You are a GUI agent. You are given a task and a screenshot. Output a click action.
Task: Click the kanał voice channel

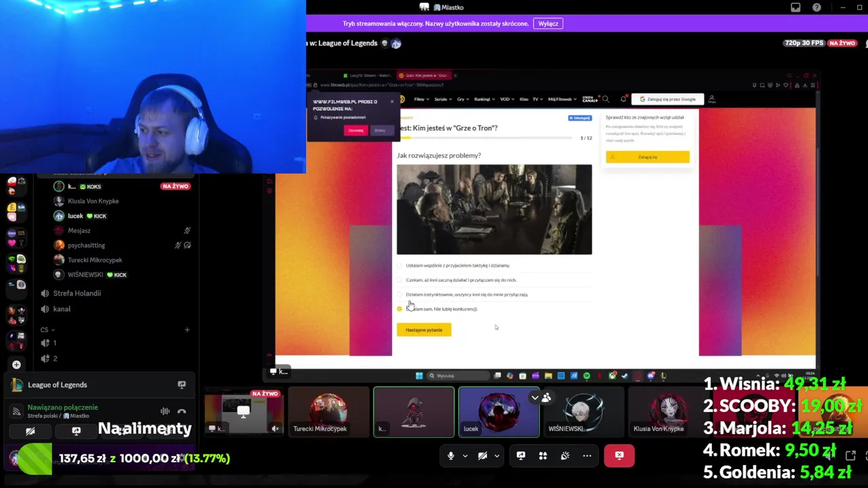point(62,309)
